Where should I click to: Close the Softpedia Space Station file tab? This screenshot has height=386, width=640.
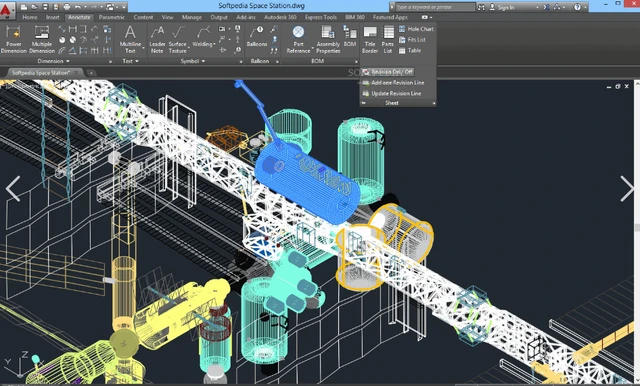(76, 73)
